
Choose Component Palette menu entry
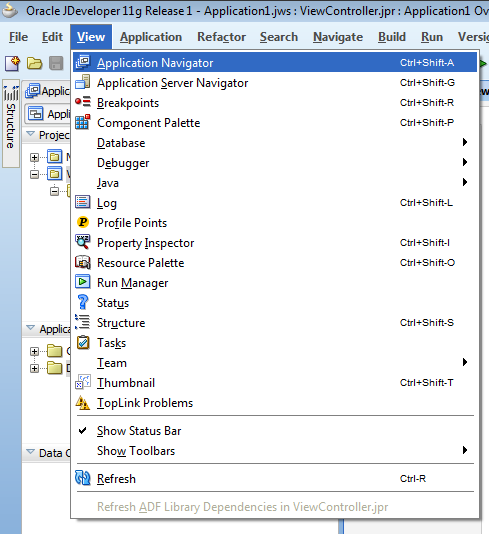[x=275, y=123]
